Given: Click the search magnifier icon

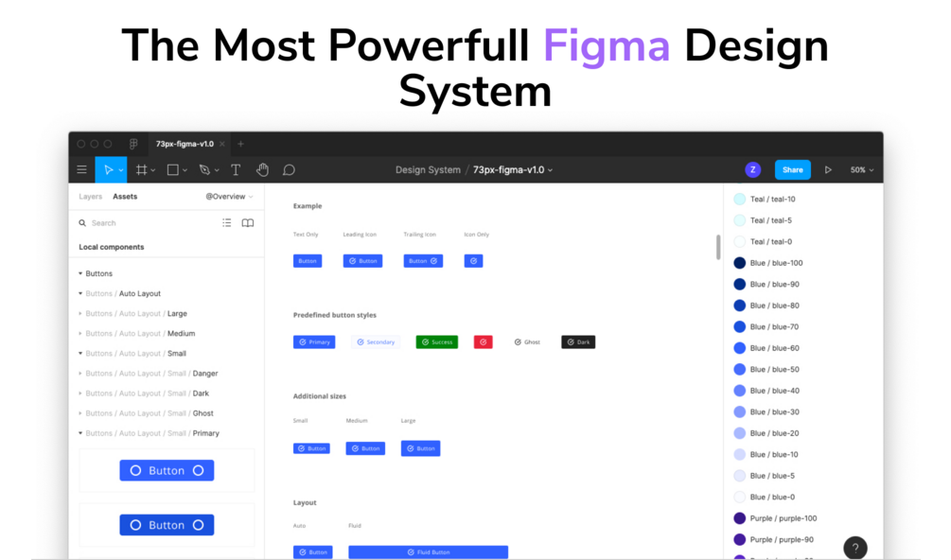Looking at the screenshot, I should tap(82, 223).
